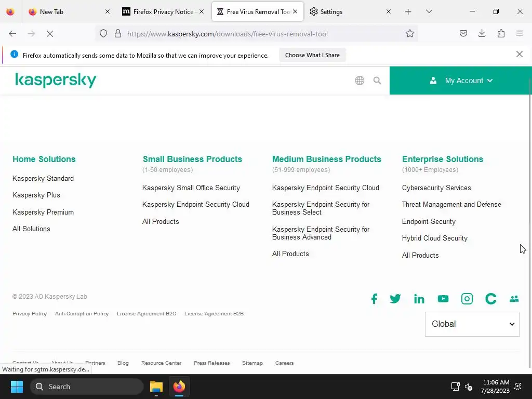Open Kaspersky Small Office Security link

pyautogui.click(x=191, y=188)
